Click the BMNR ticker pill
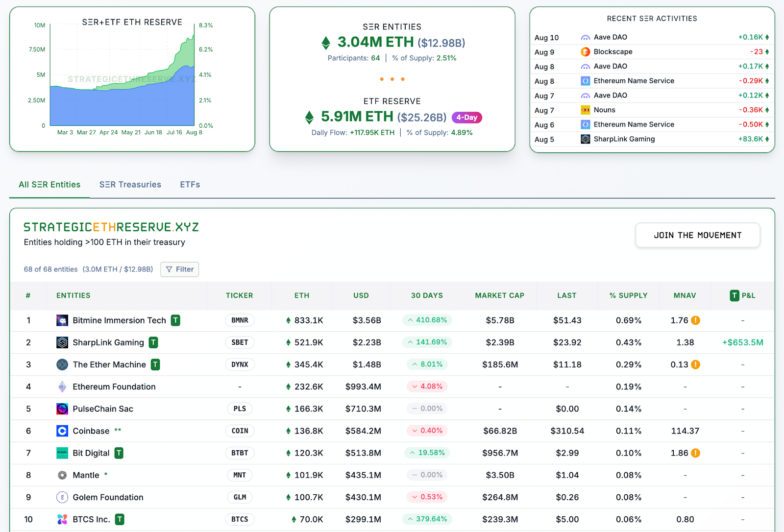 (x=240, y=320)
